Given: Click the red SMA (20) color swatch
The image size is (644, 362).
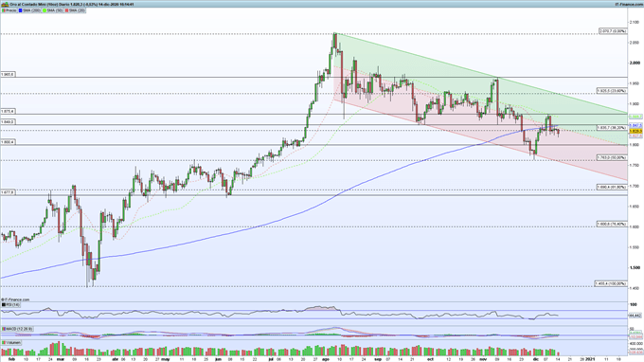Looking at the screenshot, I should (66, 10).
